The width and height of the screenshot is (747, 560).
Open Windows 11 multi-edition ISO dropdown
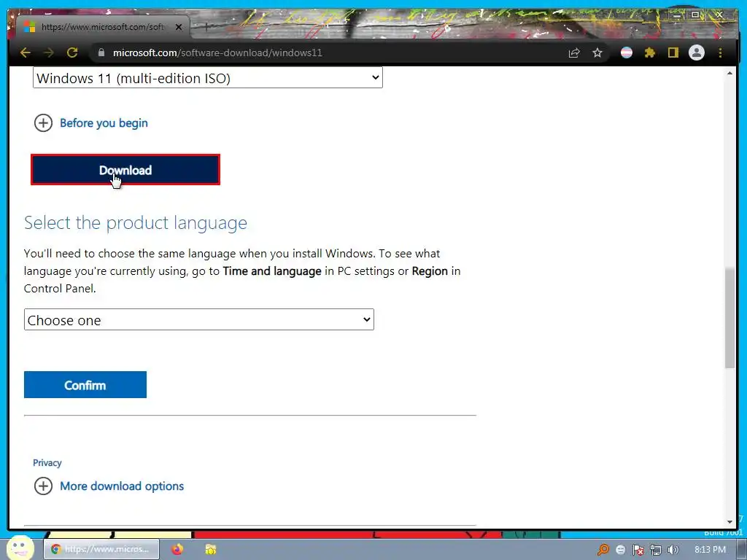[x=208, y=77]
